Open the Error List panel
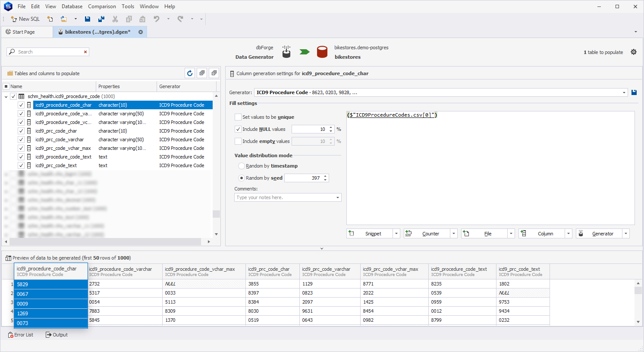The height and width of the screenshot is (352, 644). click(x=20, y=335)
